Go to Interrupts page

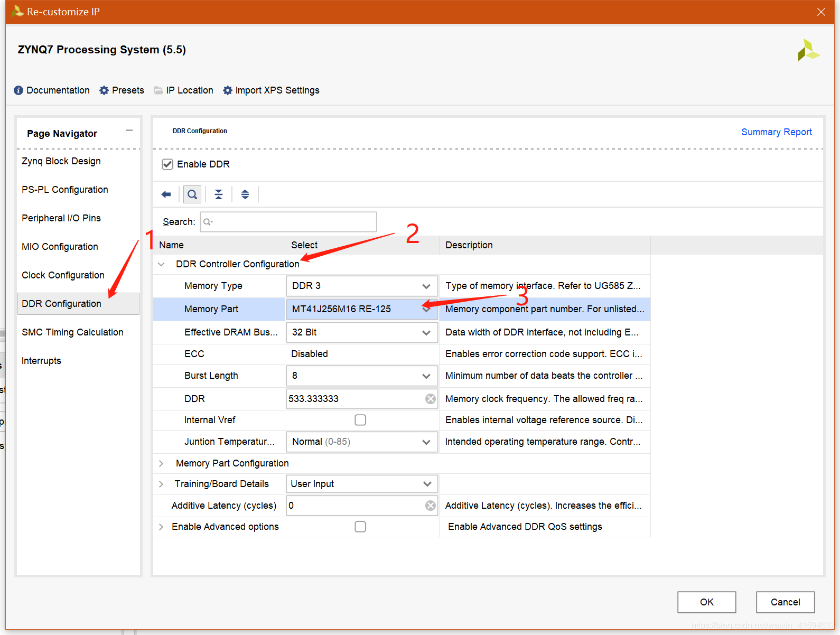41,361
